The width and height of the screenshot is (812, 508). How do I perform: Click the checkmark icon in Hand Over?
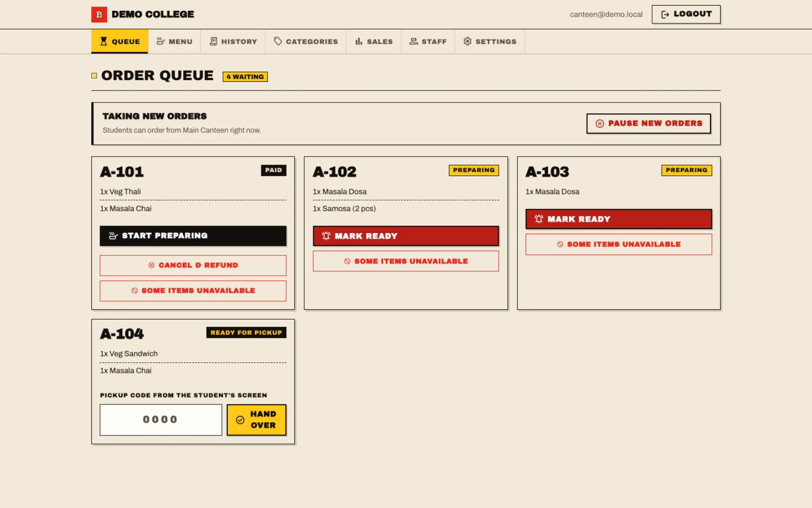[240, 420]
